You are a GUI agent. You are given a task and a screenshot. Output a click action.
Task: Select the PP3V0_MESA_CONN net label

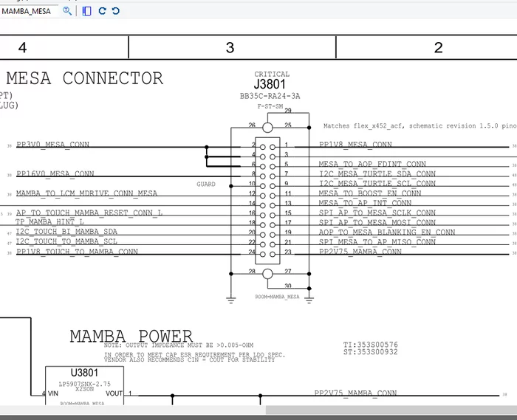click(52, 144)
